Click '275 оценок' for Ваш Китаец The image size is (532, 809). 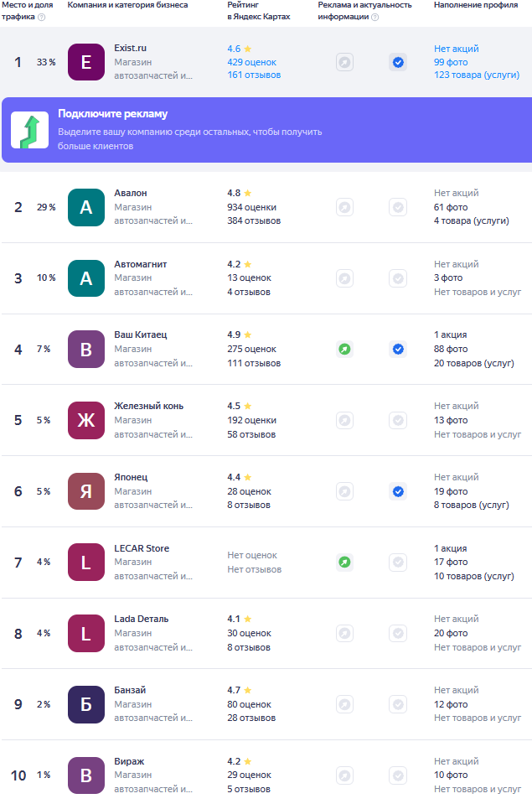tap(251, 350)
